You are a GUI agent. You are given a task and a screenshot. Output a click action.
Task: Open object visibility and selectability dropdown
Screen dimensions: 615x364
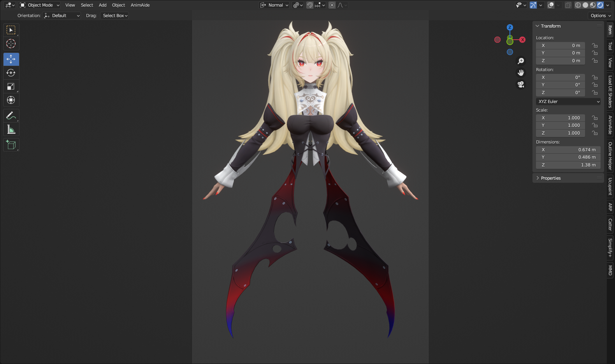(520, 5)
